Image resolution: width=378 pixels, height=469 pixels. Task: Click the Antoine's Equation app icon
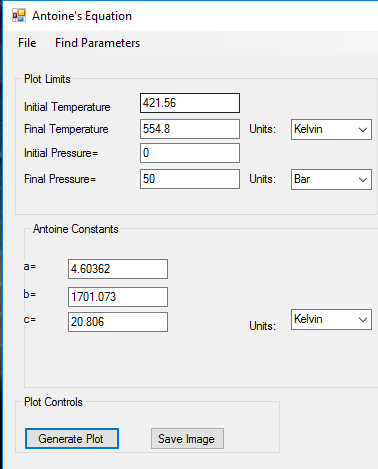pos(19,15)
